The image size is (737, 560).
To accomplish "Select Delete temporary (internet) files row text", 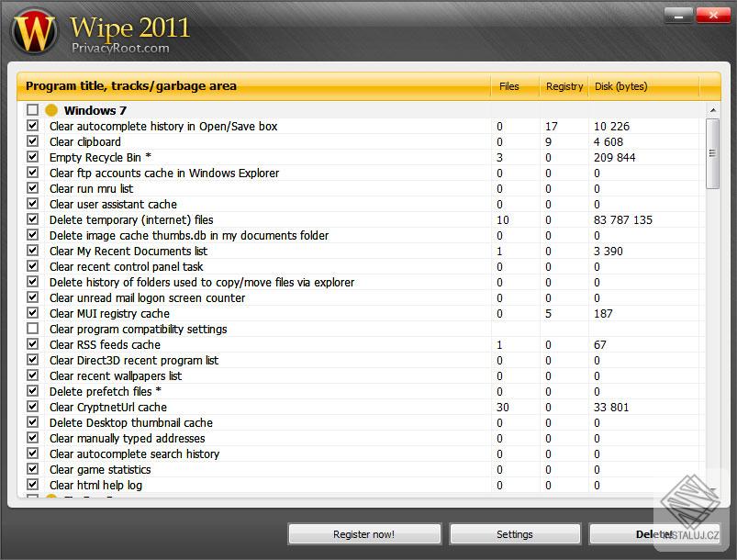I will (x=131, y=219).
